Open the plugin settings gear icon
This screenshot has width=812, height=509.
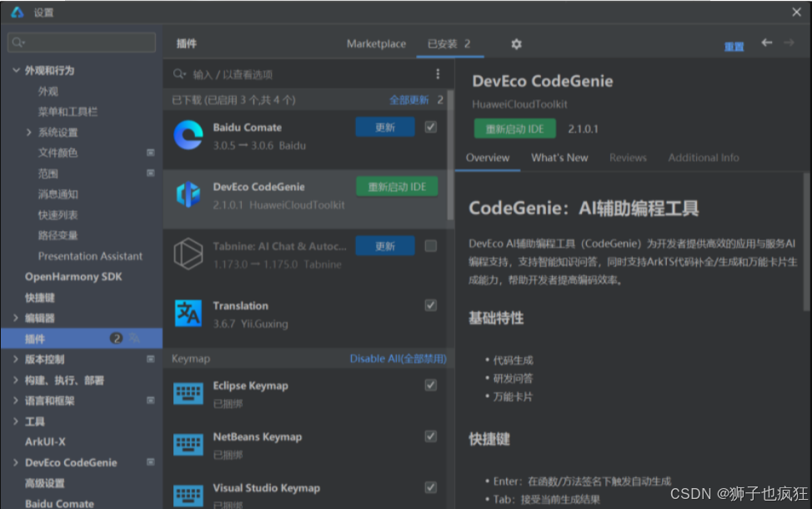[516, 44]
